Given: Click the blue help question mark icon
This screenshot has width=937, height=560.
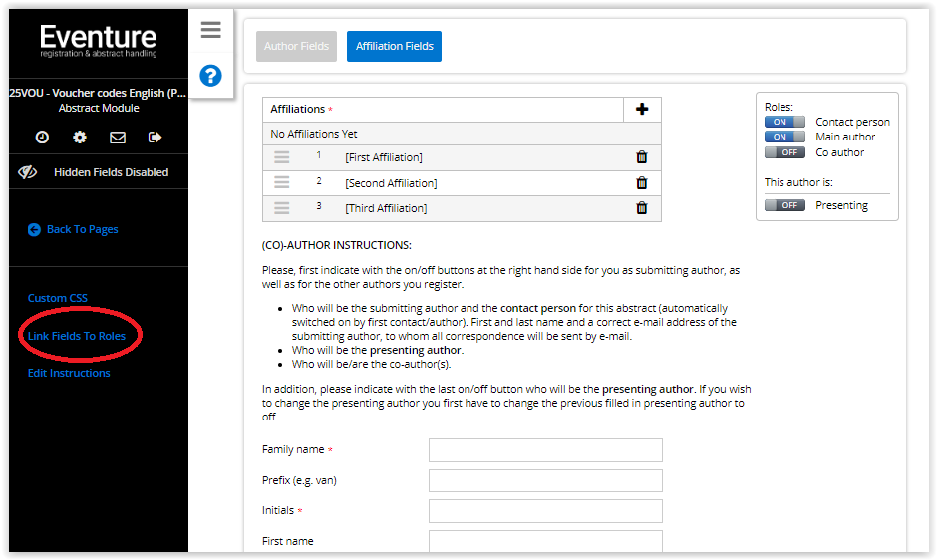Looking at the screenshot, I should pyautogui.click(x=210, y=75).
